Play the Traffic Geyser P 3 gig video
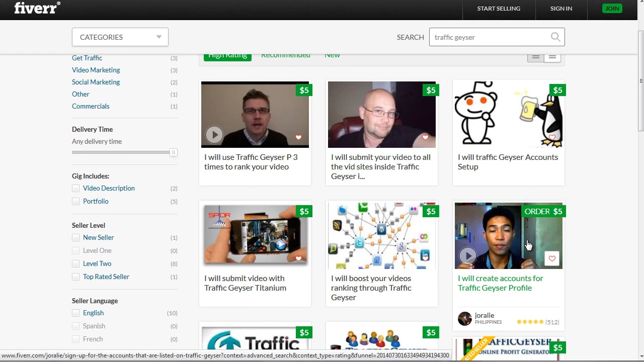This screenshot has height=362, width=644. pos(214,135)
